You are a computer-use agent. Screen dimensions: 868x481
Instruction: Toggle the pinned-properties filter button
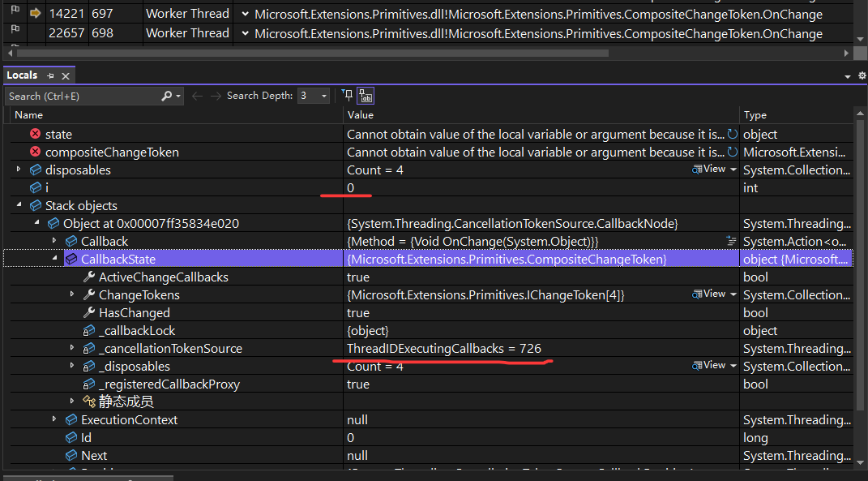pos(347,96)
